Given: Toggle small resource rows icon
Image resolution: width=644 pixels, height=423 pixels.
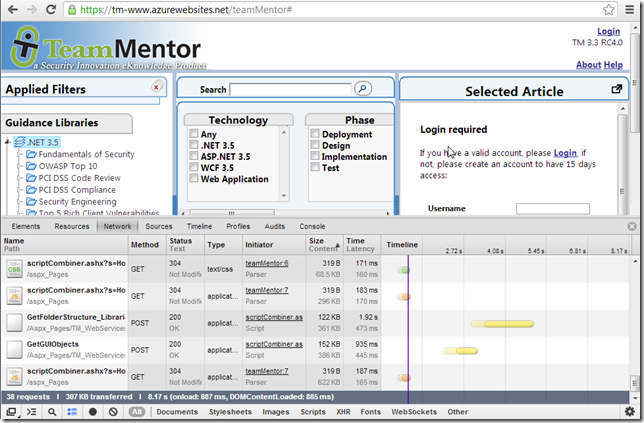Looking at the screenshot, I should point(72,412).
